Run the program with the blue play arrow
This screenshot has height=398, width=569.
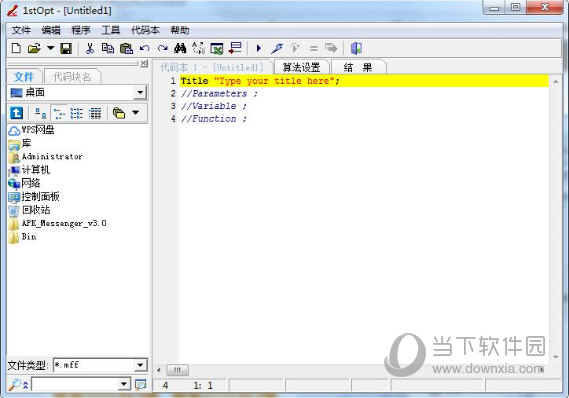coord(259,48)
